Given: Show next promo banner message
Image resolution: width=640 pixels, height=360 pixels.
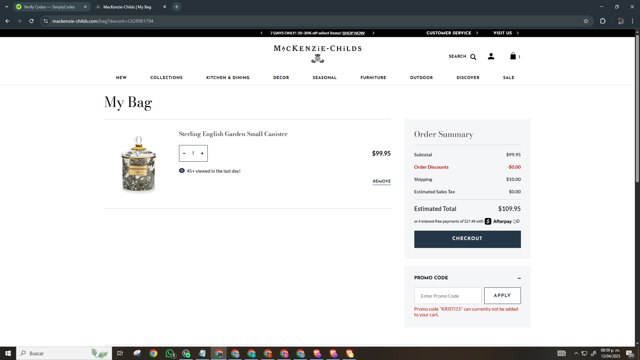Looking at the screenshot, I should tap(373, 33).
